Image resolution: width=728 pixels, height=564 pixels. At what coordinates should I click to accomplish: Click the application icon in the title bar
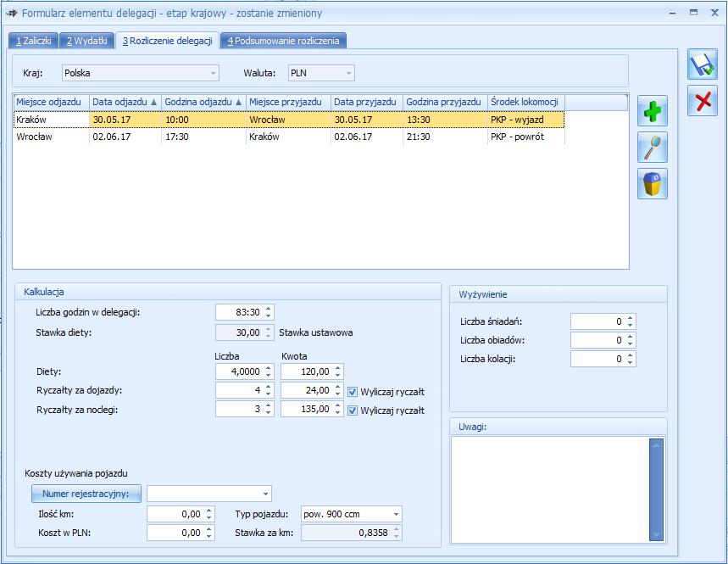coord(11,13)
